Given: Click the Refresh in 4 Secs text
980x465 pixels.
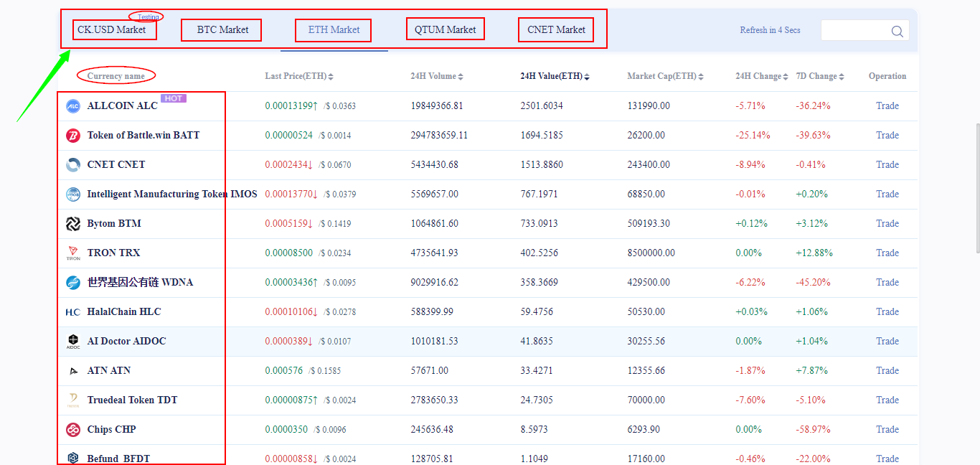Looking at the screenshot, I should point(770,30).
